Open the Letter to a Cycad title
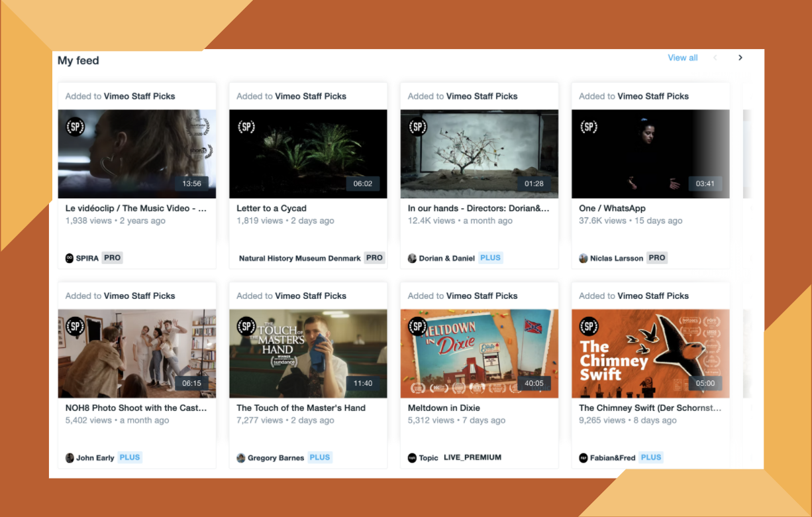Screen dimensions: 812x517 click(272, 208)
